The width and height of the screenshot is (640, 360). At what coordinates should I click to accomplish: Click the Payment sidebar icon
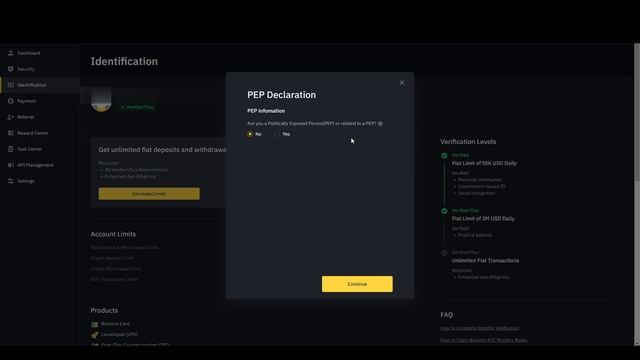11,101
